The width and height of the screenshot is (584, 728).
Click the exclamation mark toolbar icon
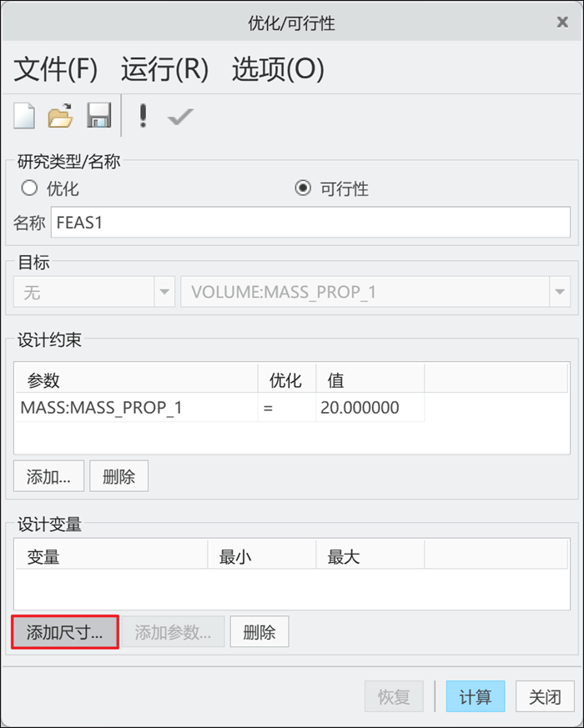(143, 116)
